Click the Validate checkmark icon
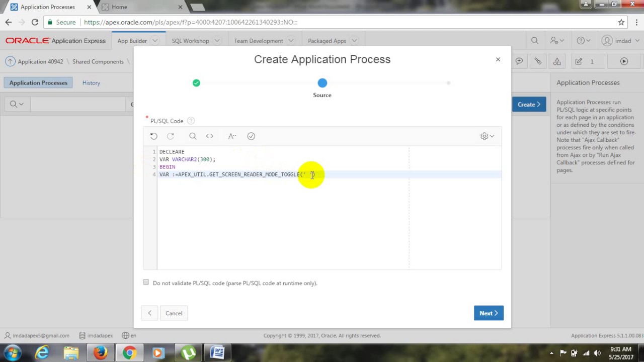 (251, 136)
